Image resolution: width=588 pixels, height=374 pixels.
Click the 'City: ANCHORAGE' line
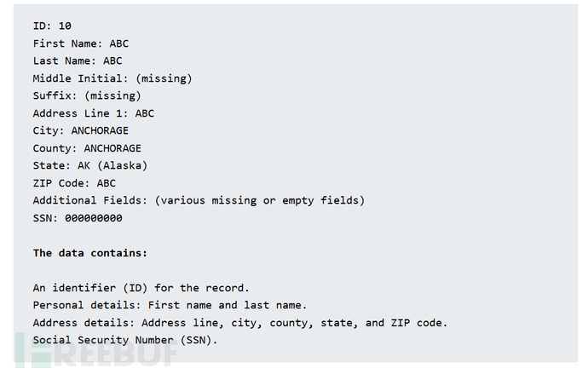[81, 130]
